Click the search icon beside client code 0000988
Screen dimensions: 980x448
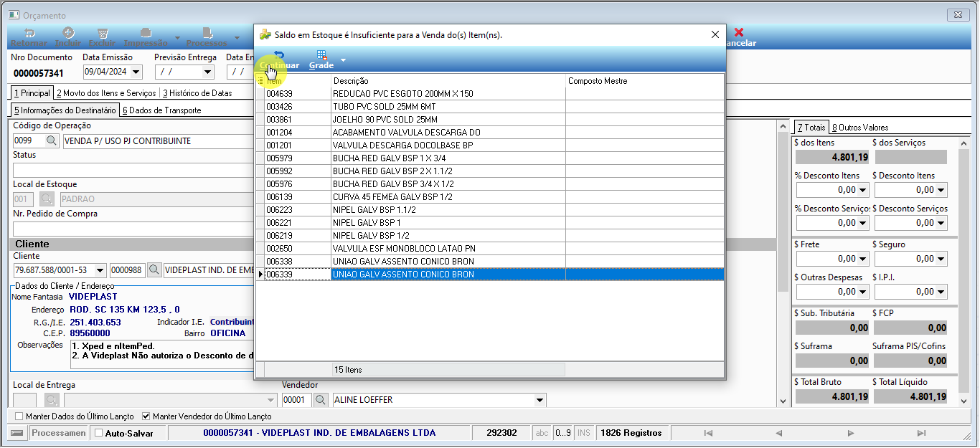[x=154, y=270]
